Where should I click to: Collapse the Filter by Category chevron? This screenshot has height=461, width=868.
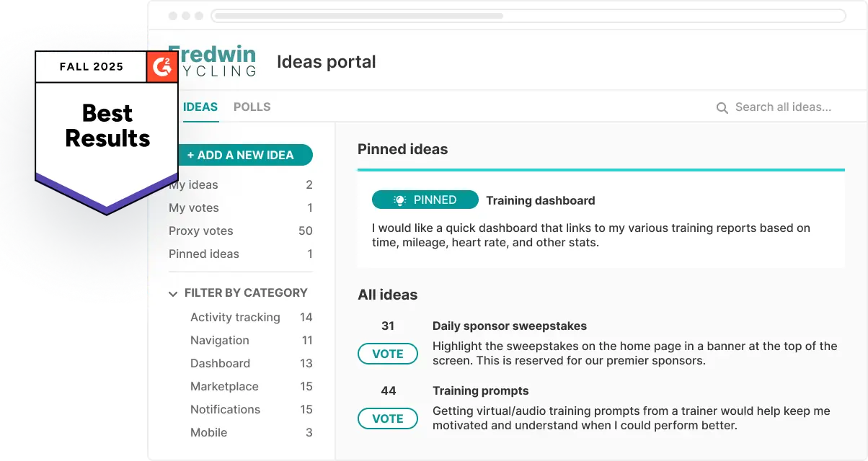(x=173, y=294)
